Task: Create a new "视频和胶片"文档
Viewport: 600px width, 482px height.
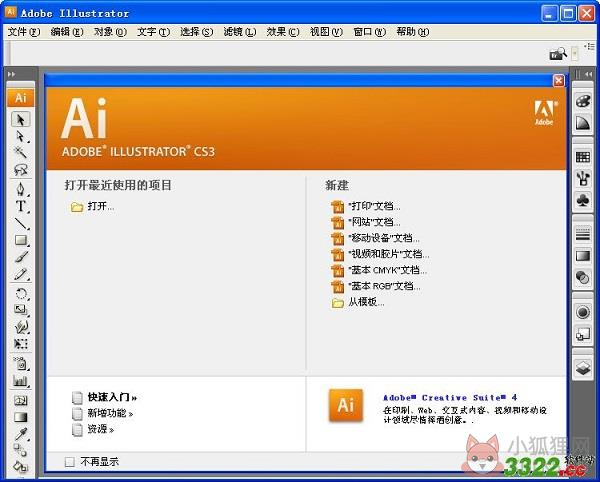Action: pyautogui.click(x=389, y=254)
